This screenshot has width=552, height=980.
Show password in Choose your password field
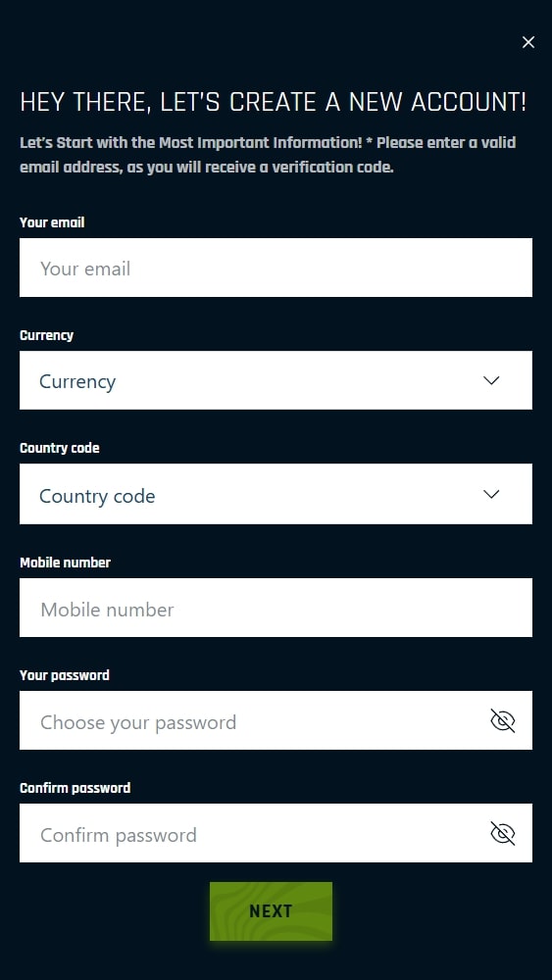(x=503, y=720)
